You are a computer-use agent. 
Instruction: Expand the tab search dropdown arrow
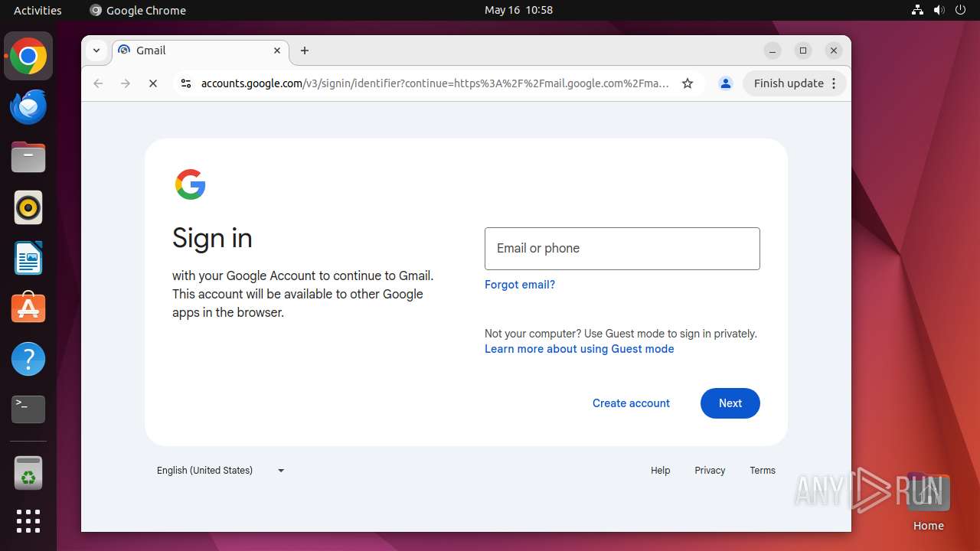[96, 51]
